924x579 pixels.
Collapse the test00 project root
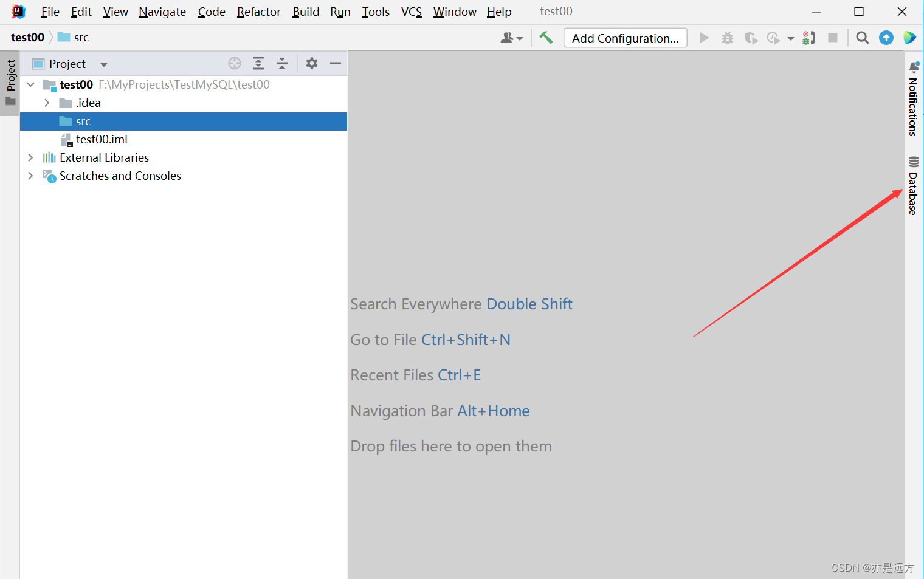30,85
